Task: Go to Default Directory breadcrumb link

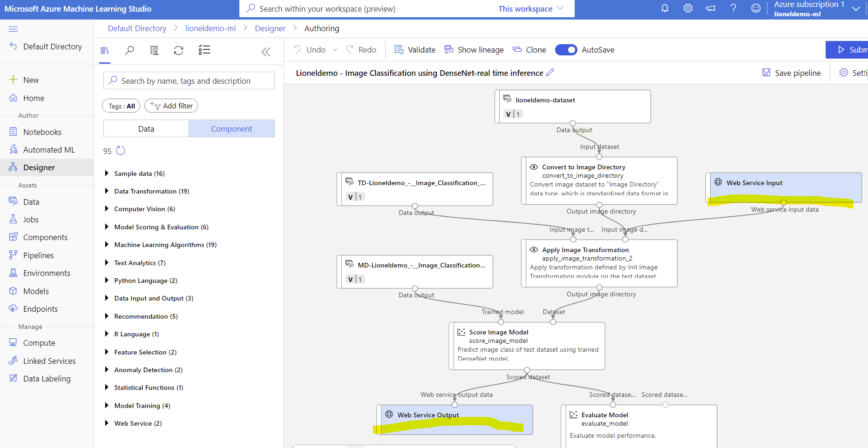Action: click(x=137, y=28)
